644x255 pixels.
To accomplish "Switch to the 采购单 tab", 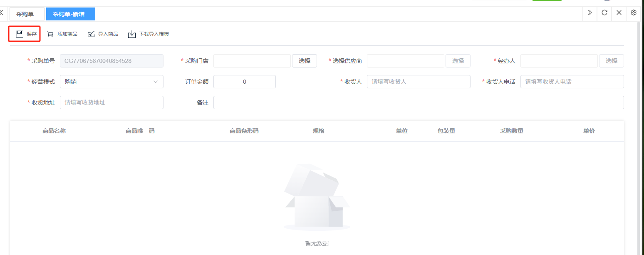I will pyautogui.click(x=27, y=14).
